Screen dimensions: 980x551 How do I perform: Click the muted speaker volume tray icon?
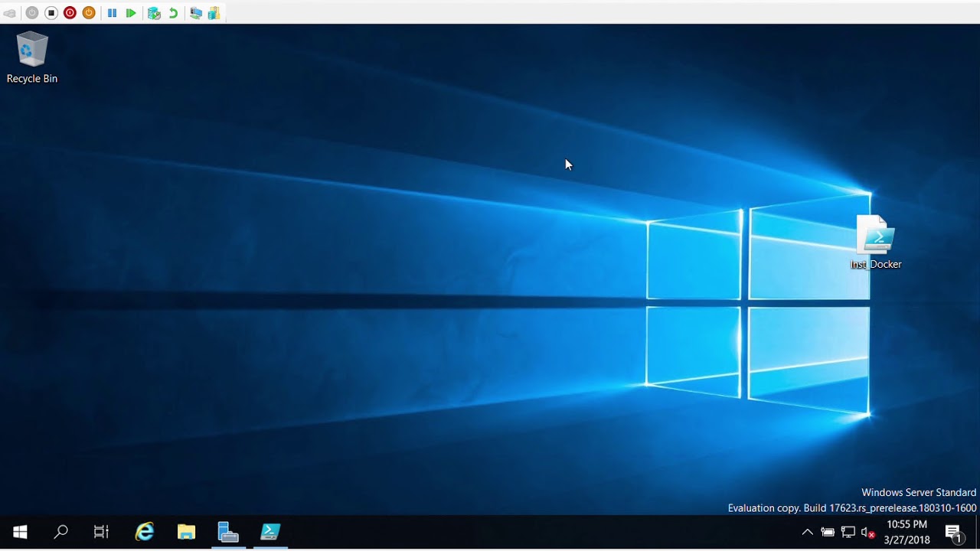[867, 533]
